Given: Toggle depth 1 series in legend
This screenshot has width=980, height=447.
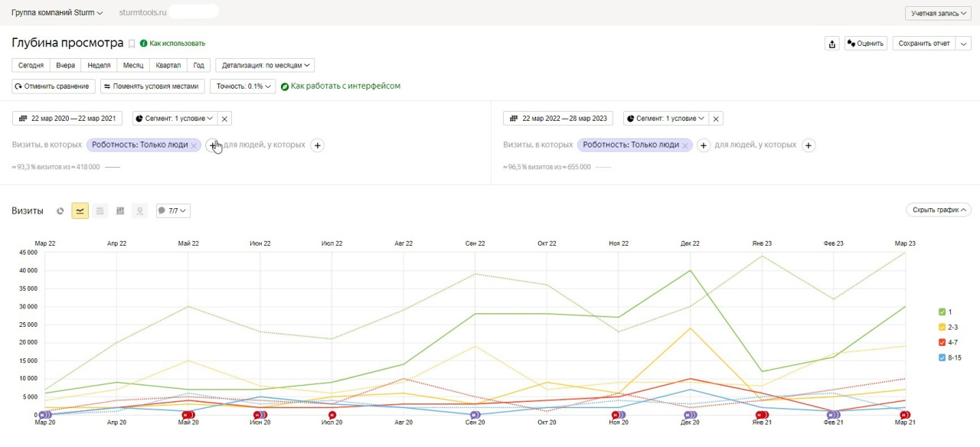Looking at the screenshot, I should coord(946,312).
